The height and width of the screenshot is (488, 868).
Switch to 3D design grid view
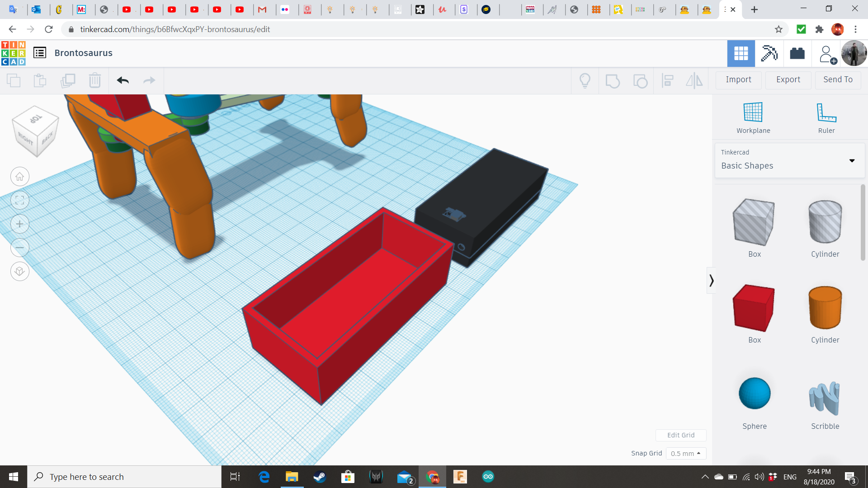(x=741, y=53)
